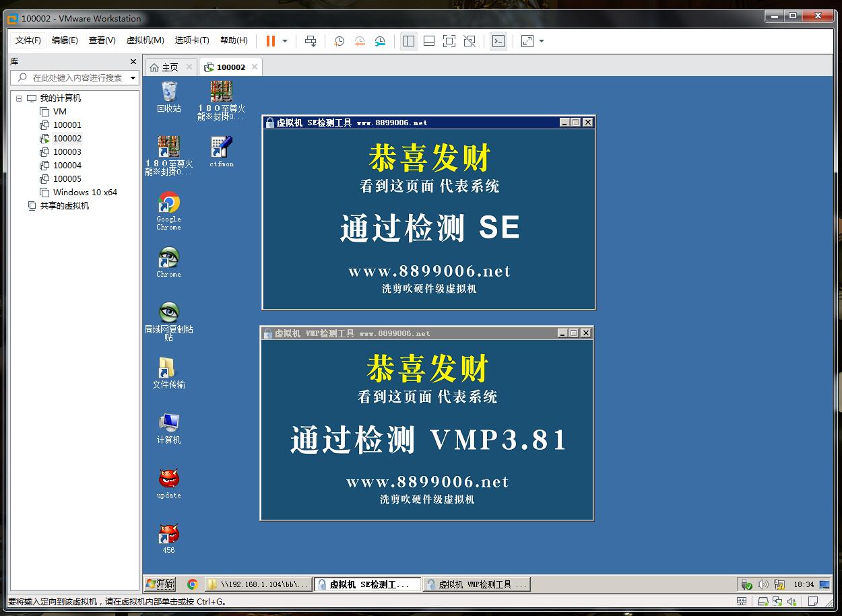Take a snapshot of this virtual machine

[x=339, y=41]
